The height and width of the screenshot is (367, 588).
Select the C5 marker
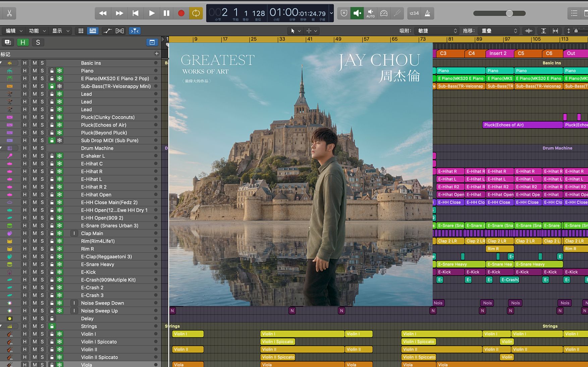528,53
